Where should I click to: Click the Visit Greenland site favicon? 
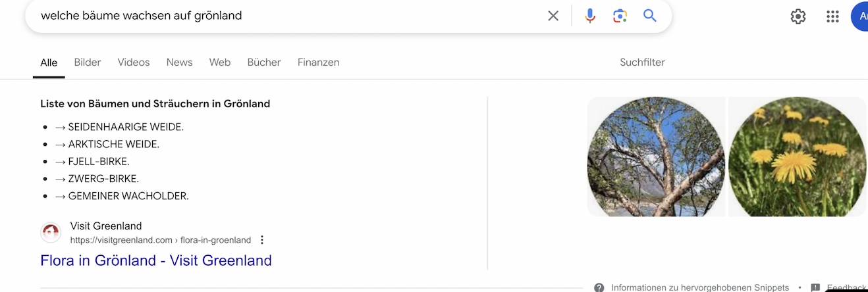click(51, 233)
